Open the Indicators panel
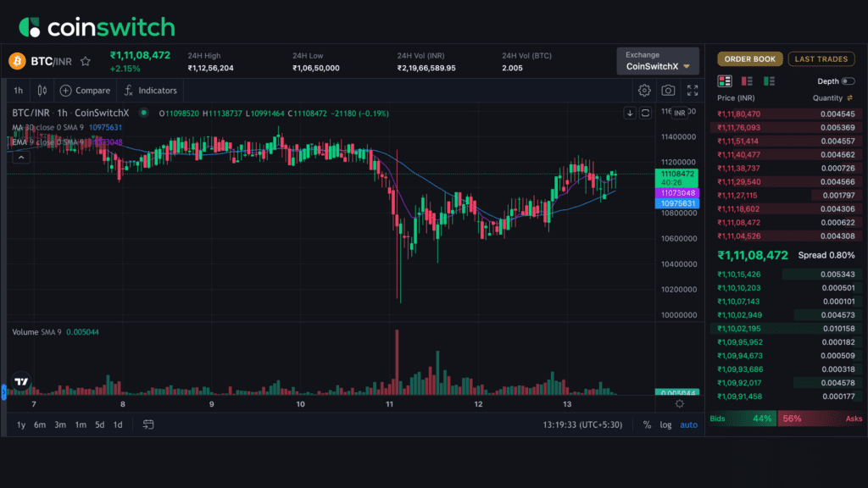 [x=150, y=91]
